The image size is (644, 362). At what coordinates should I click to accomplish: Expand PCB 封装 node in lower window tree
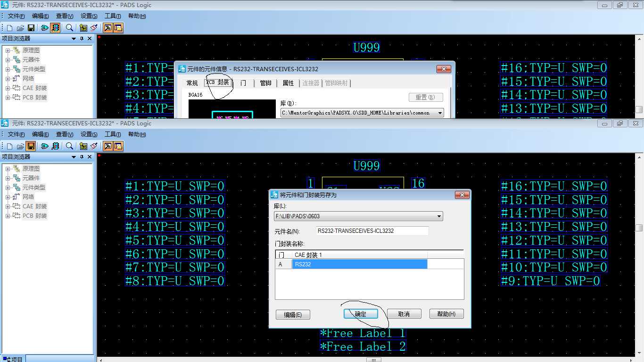[x=8, y=216]
